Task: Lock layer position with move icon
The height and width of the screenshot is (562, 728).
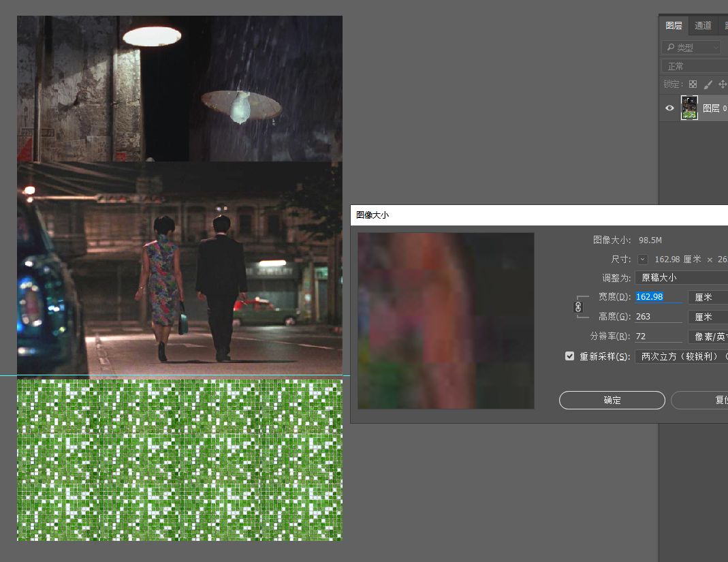Action: pyautogui.click(x=723, y=84)
